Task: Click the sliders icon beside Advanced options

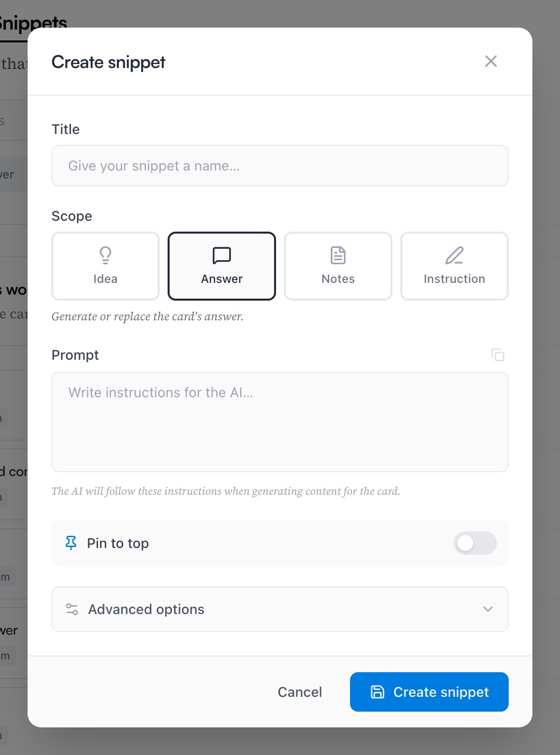Action: point(72,609)
